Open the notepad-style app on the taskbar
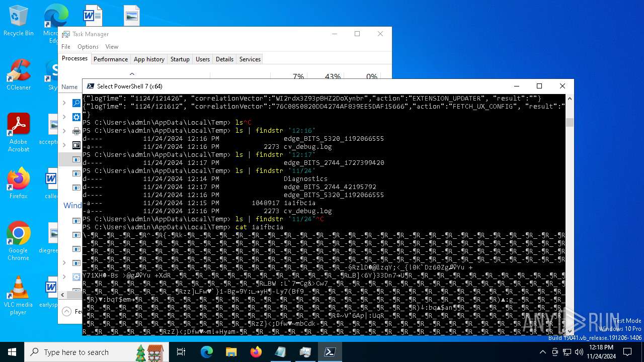 point(281,352)
